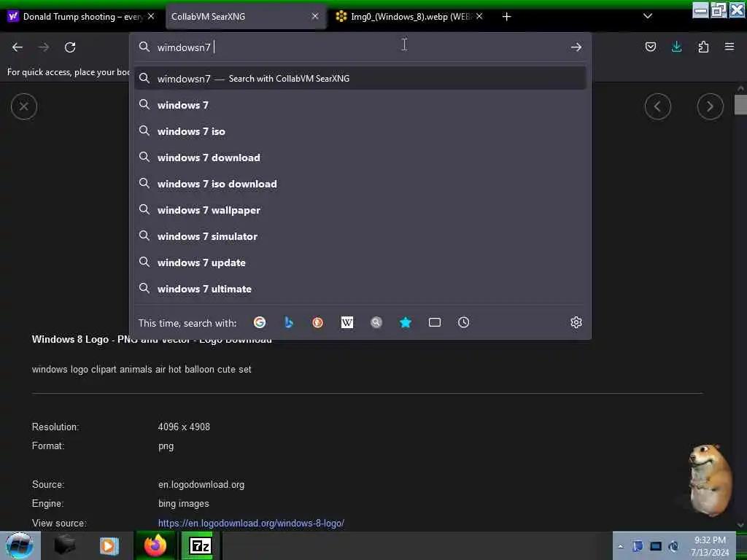Open the media player taskbar icon
The width and height of the screenshot is (747, 560).
point(109,545)
